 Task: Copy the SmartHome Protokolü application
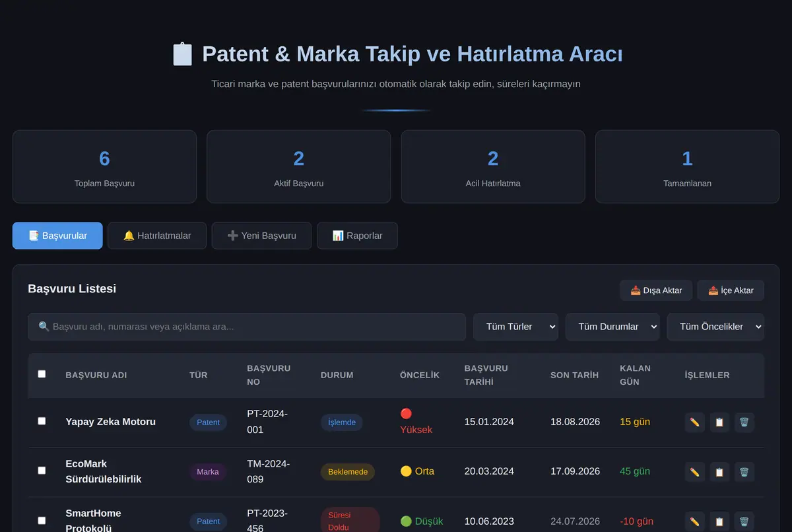(x=719, y=521)
